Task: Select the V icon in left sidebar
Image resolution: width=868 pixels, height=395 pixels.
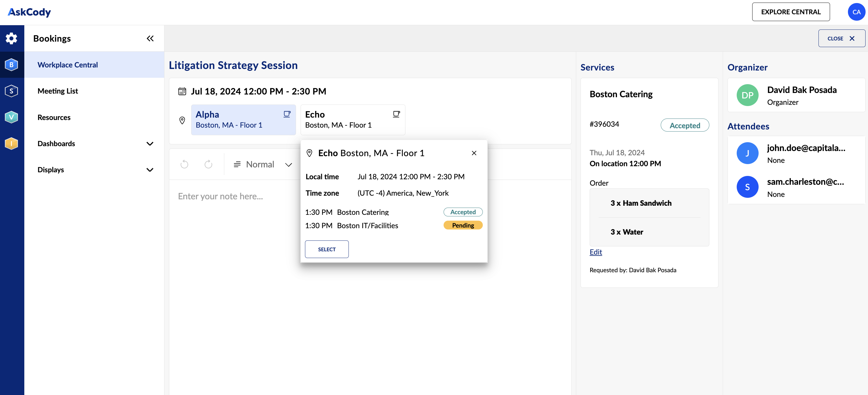Action: [x=11, y=117]
